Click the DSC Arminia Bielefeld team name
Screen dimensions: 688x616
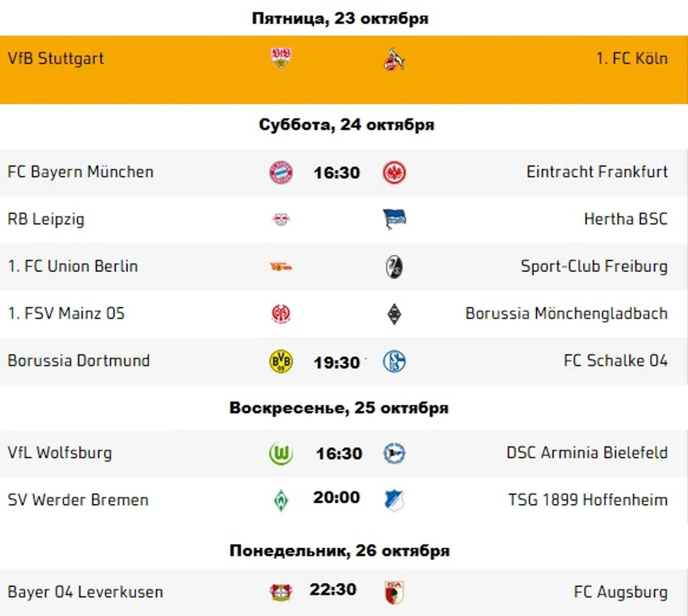(x=587, y=453)
